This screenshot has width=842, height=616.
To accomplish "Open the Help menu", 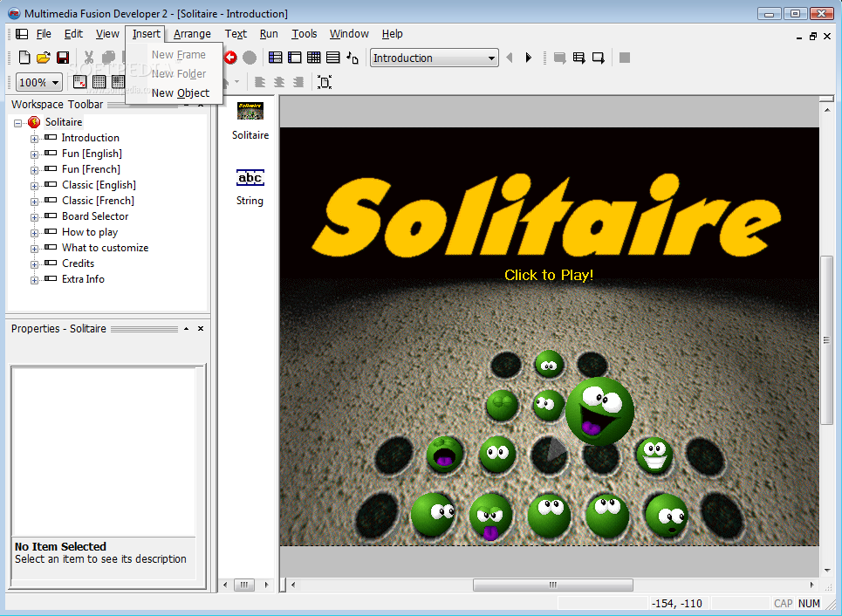I will 393,34.
